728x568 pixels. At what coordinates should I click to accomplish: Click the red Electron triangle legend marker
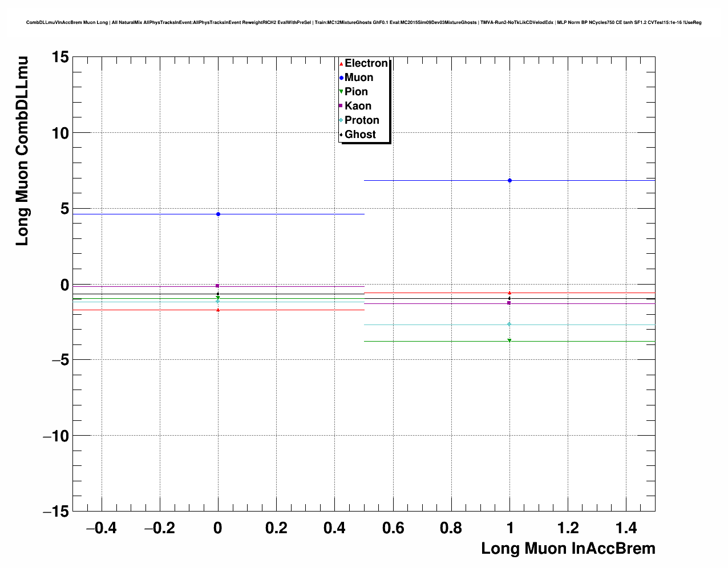pos(341,63)
